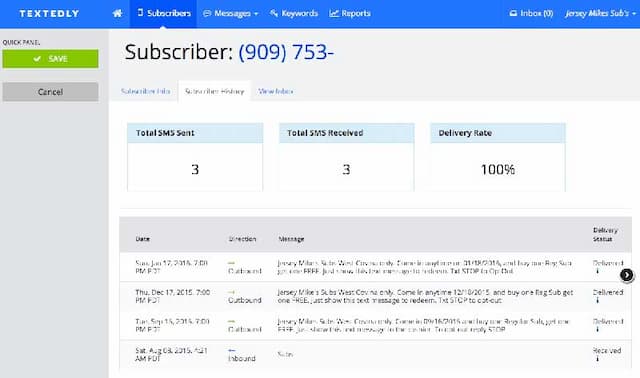Click the Delivery Rate 100% value

click(498, 169)
